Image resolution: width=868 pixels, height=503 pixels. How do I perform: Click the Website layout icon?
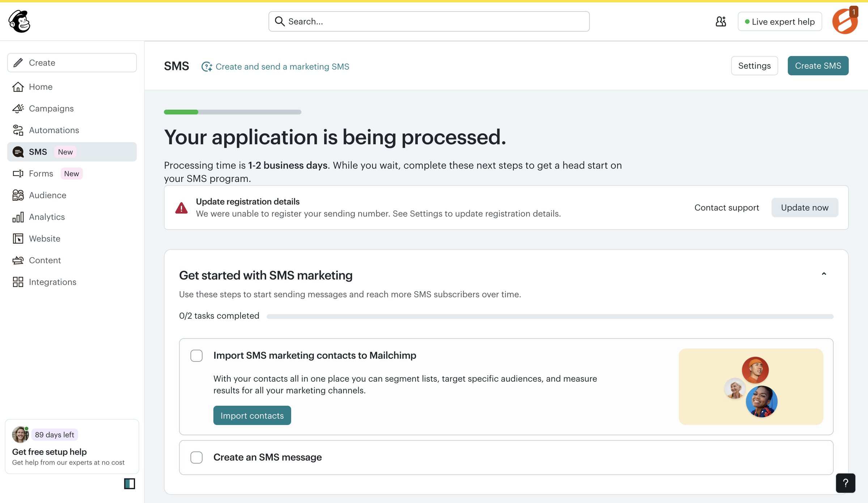coord(18,239)
